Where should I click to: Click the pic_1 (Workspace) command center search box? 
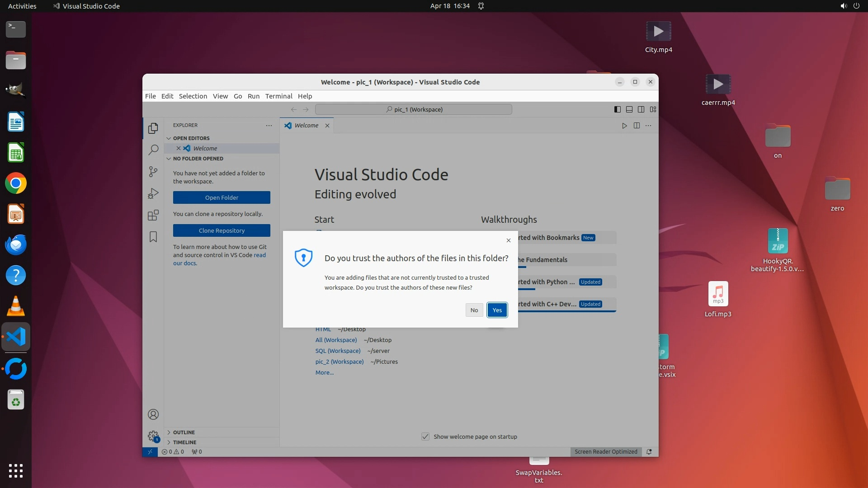pos(413,109)
